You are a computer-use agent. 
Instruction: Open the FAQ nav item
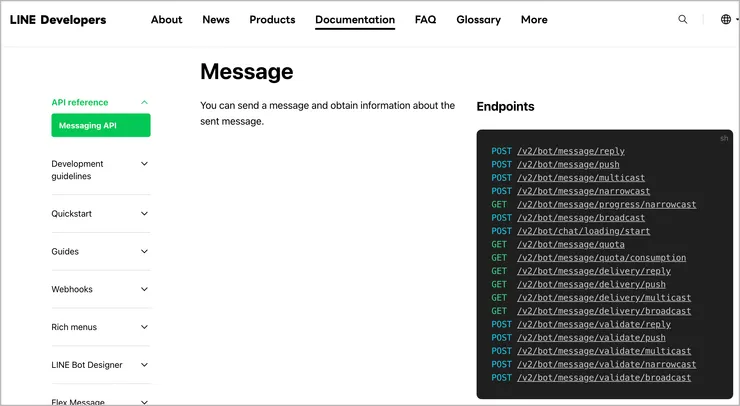[425, 20]
